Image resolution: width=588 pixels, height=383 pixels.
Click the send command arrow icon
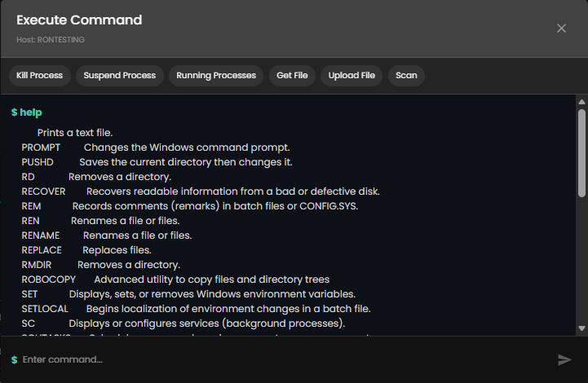tap(564, 359)
